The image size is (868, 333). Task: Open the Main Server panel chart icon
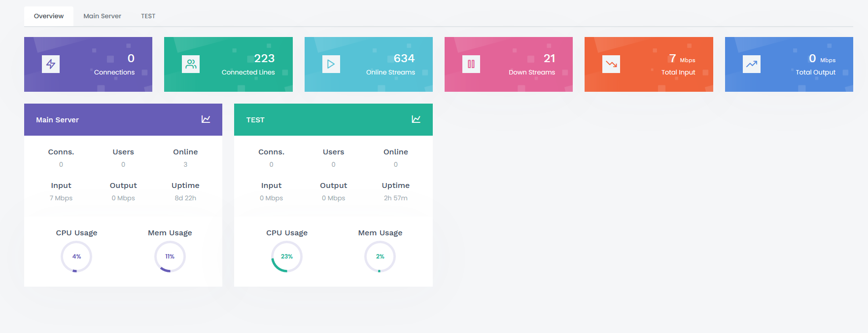click(x=206, y=119)
